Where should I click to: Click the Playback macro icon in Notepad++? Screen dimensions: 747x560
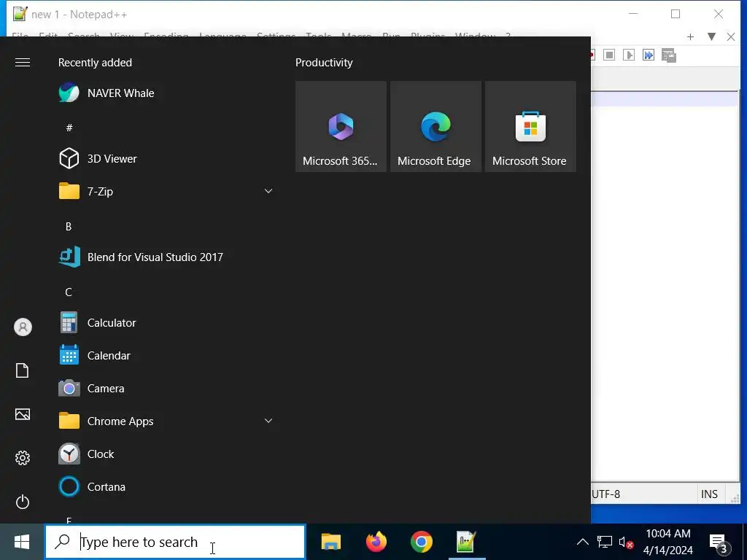click(x=629, y=55)
